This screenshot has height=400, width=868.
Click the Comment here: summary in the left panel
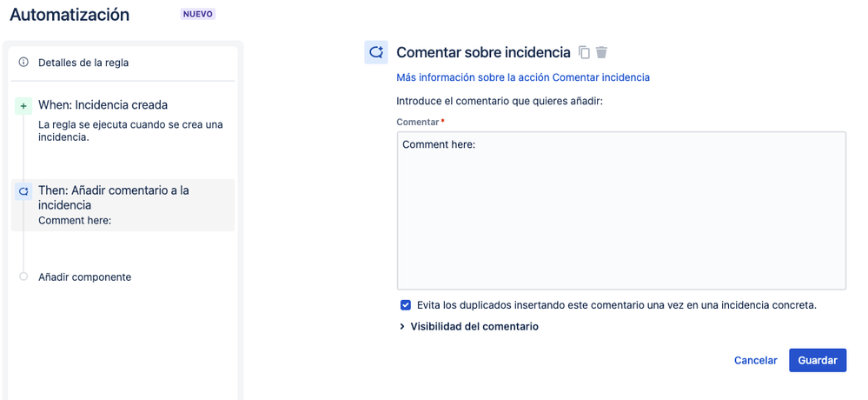click(x=75, y=221)
